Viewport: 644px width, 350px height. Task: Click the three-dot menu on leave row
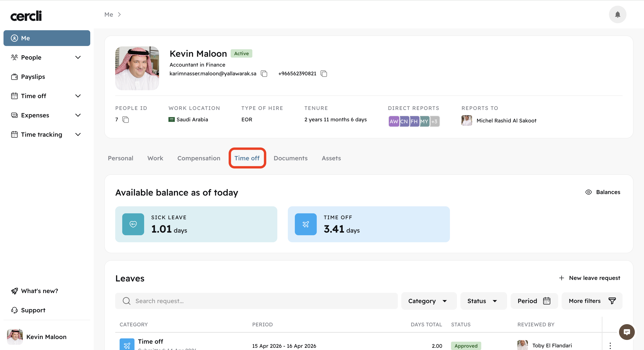click(610, 345)
